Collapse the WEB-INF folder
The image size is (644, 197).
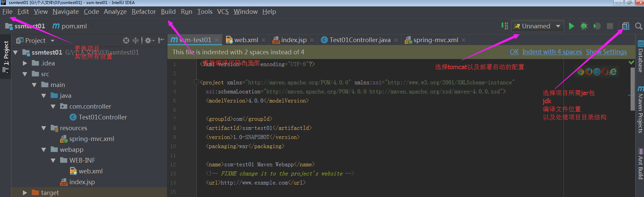[53, 161]
